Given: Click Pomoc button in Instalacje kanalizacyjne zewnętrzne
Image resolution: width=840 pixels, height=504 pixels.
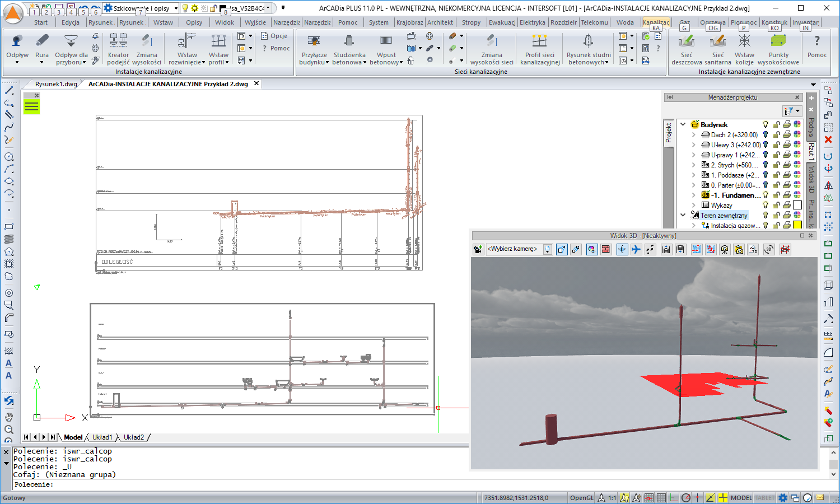Looking at the screenshot, I should click(816, 47).
